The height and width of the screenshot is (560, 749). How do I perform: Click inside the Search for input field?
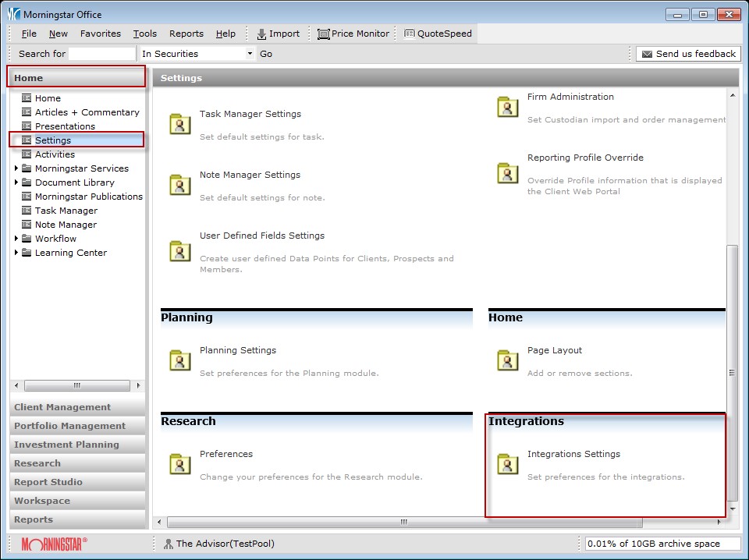click(101, 54)
